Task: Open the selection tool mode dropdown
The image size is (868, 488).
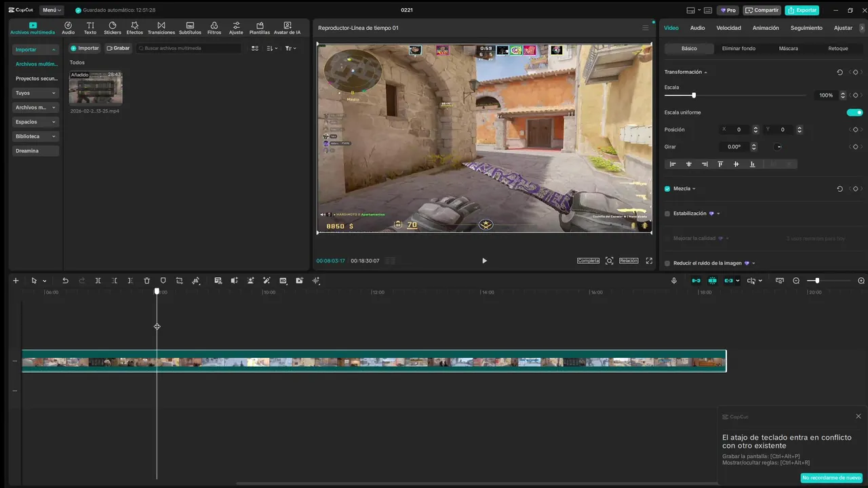Action: click(x=45, y=281)
